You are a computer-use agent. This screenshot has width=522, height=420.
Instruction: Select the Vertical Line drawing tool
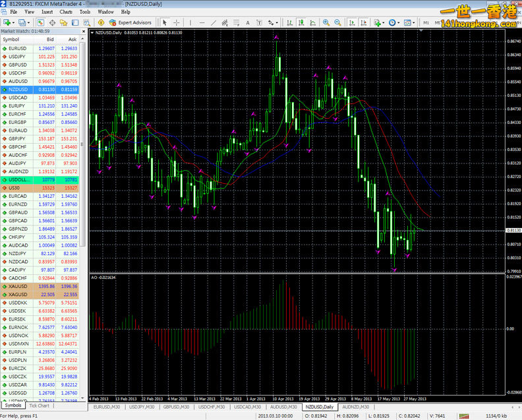point(190,22)
